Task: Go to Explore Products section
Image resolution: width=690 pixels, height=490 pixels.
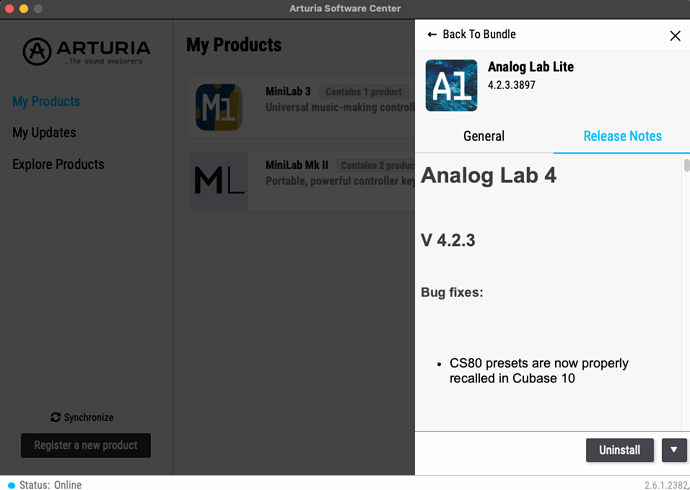Action: click(58, 165)
